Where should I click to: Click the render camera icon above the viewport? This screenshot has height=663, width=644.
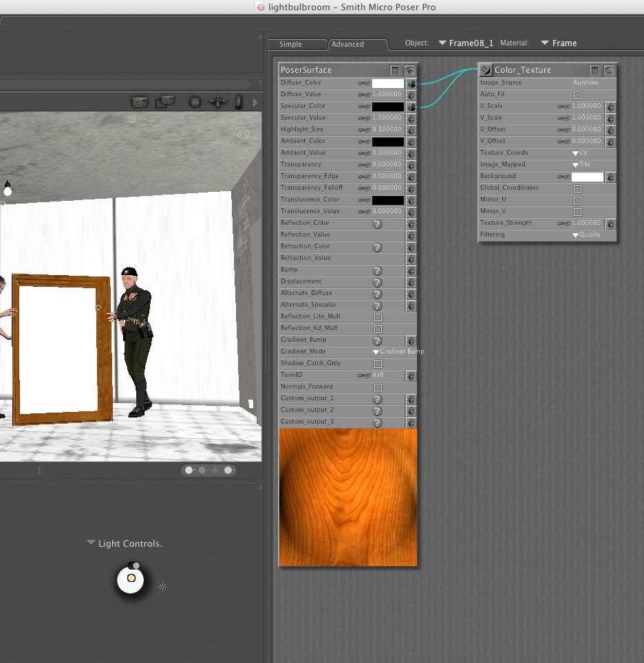point(140,102)
